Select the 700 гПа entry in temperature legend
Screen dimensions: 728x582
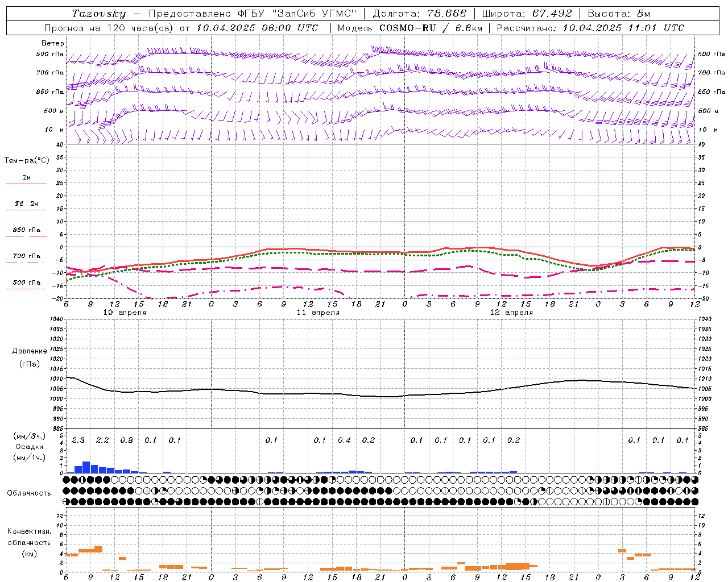click(27, 256)
